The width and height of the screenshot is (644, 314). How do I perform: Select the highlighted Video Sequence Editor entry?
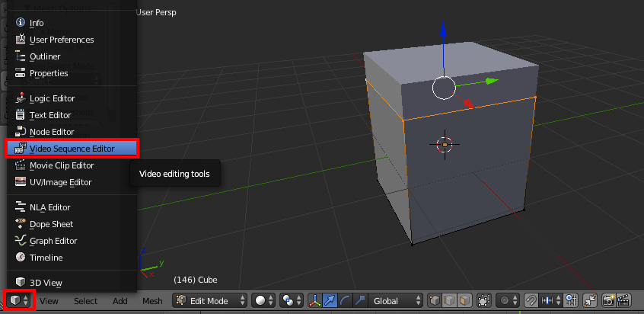point(72,149)
